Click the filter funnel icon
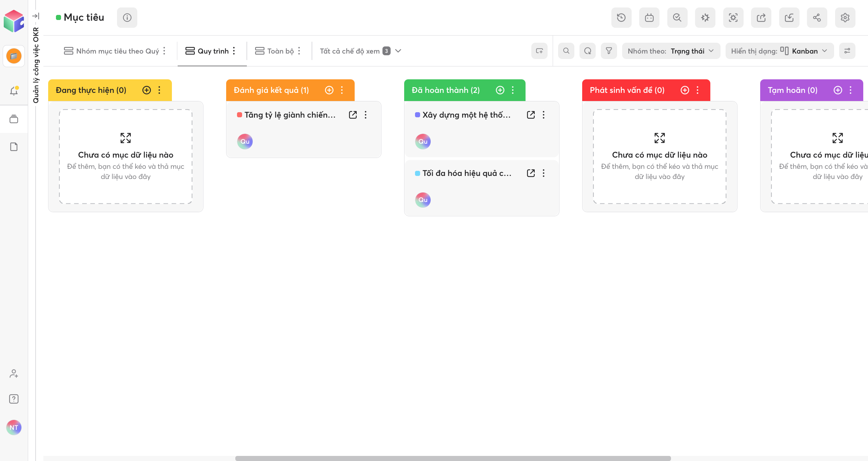The width and height of the screenshot is (868, 461). [609, 51]
